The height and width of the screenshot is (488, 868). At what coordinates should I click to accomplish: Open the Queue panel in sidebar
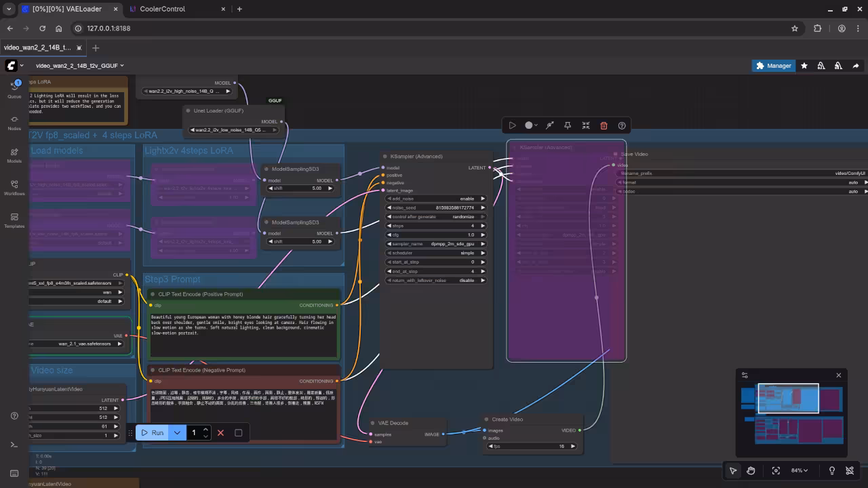point(14,89)
